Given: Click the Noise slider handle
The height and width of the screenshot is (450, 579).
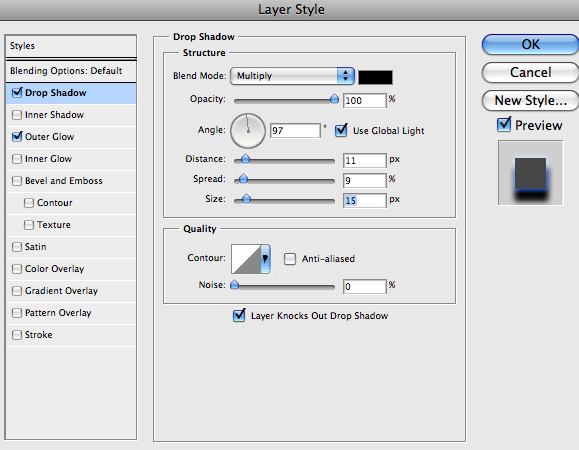Looking at the screenshot, I should click(x=234, y=285).
